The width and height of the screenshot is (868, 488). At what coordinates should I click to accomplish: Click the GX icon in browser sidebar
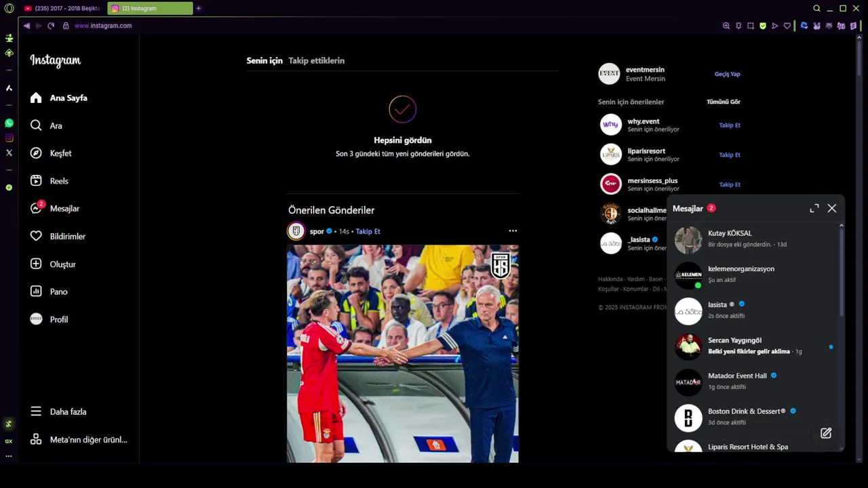click(x=9, y=441)
